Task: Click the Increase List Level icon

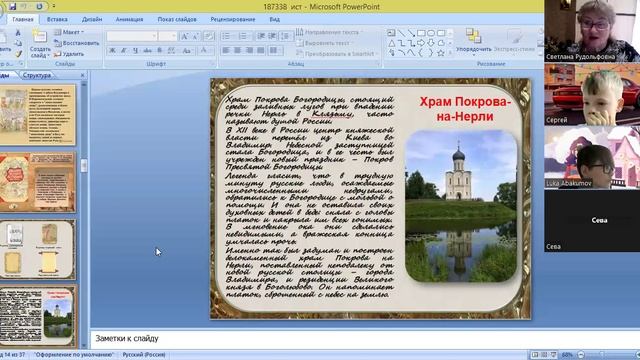Action: 272,36
